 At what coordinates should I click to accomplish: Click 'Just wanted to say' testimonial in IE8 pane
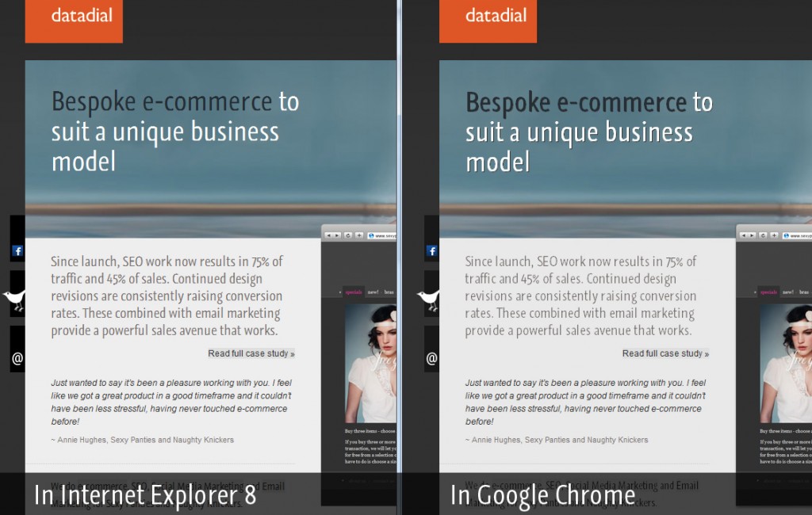coord(171,402)
